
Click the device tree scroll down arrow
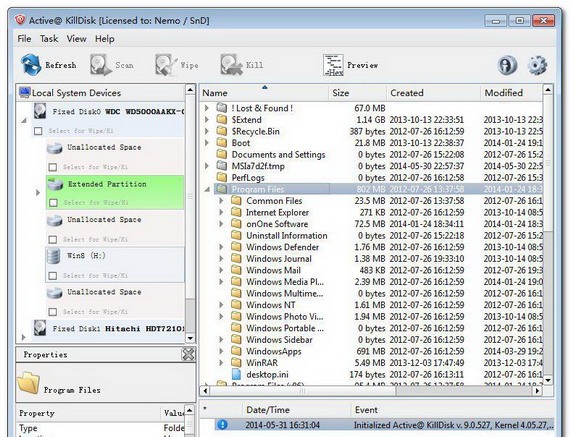pos(190,338)
